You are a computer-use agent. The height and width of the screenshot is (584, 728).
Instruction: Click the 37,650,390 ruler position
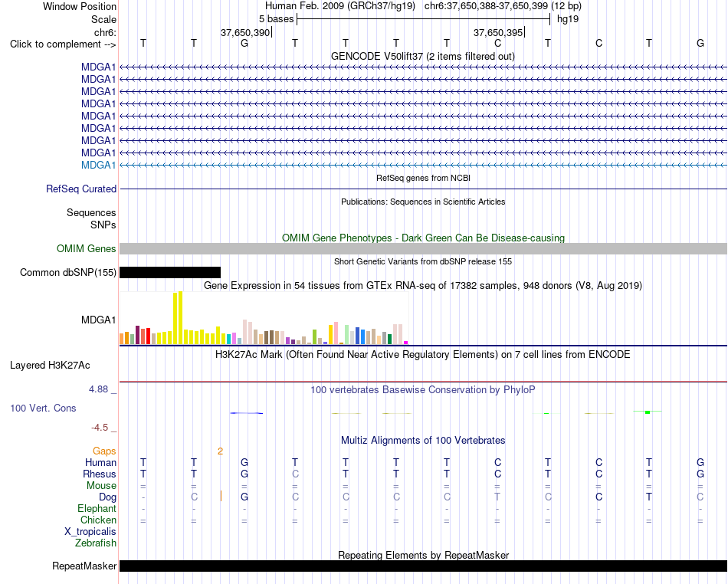[x=245, y=32]
